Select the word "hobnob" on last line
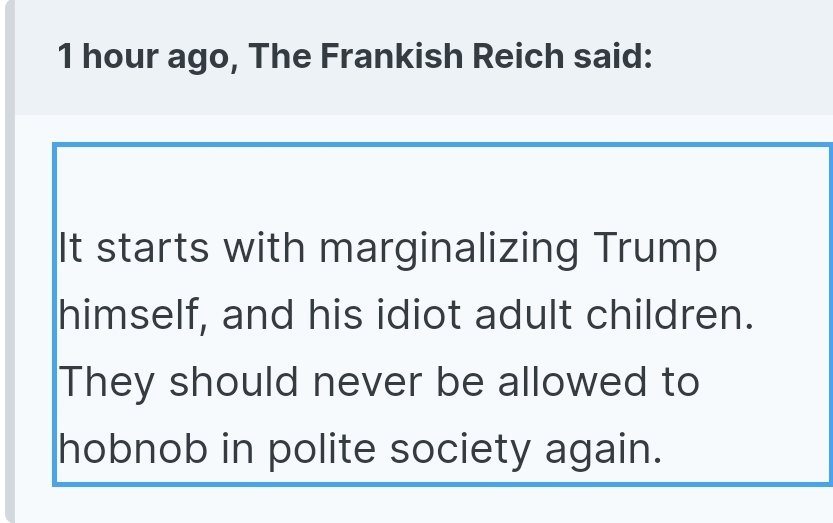 tap(133, 449)
